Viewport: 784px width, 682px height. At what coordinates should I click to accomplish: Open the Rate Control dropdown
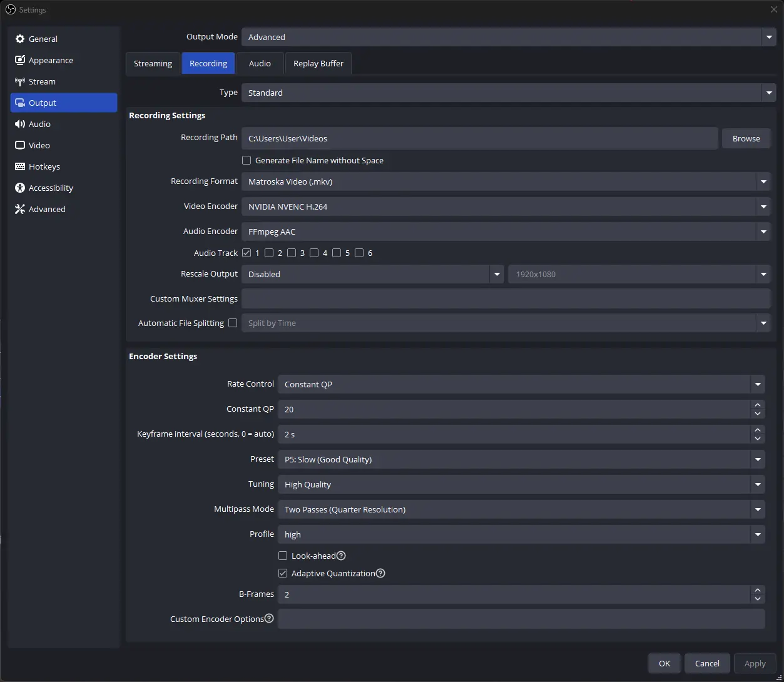point(757,384)
